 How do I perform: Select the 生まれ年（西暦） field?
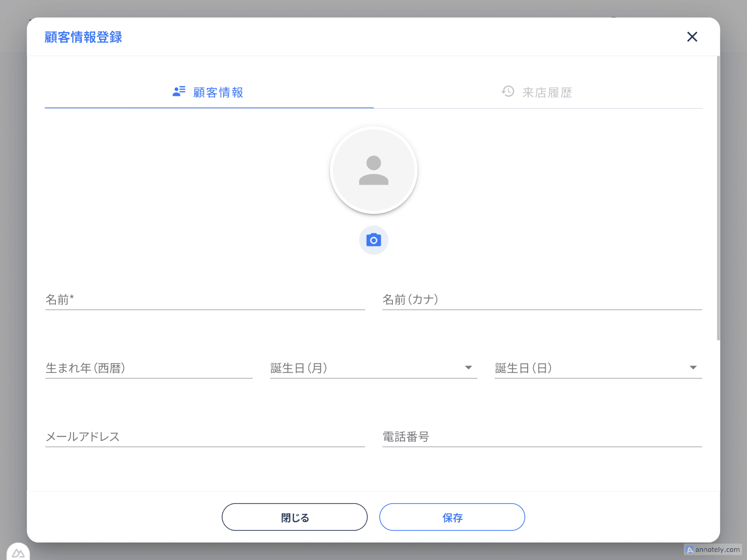(146, 368)
